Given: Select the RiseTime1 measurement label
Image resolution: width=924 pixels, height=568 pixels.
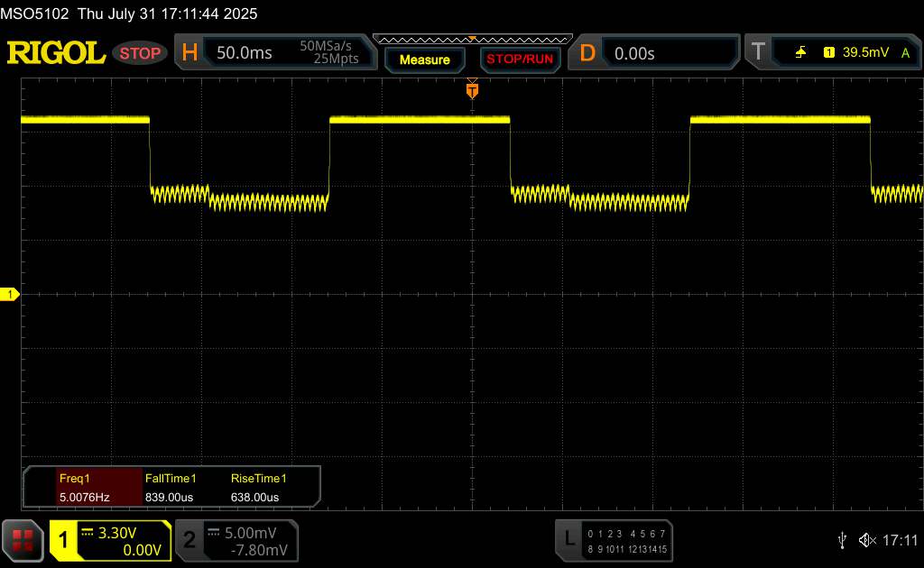Looking at the screenshot, I should point(258,479).
